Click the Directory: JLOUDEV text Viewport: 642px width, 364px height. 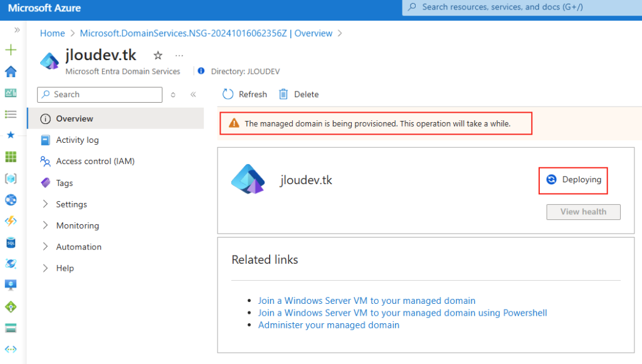pos(245,71)
